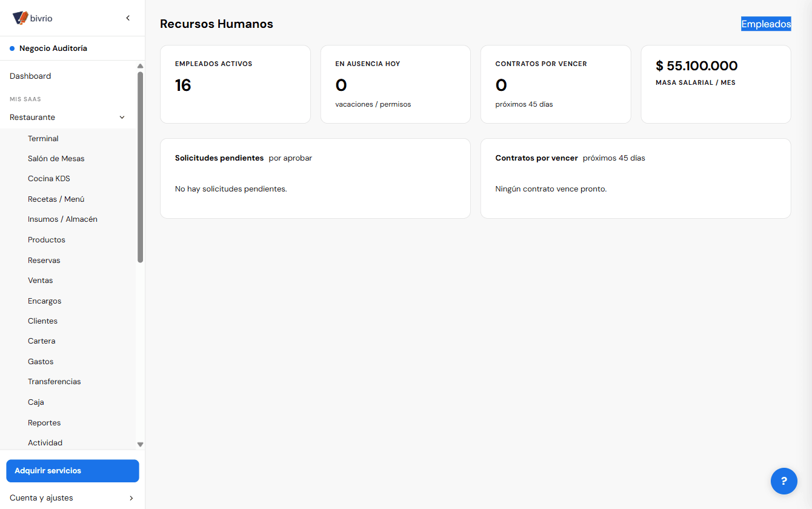This screenshot has width=812, height=509.
Task: Select Actividad in sidebar
Action: point(45,443)
